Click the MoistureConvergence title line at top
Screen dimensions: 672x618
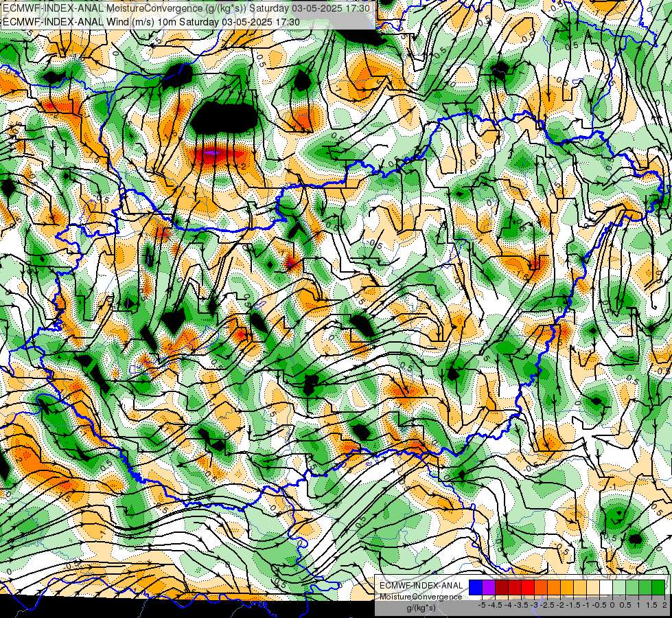tap(187, 8)
